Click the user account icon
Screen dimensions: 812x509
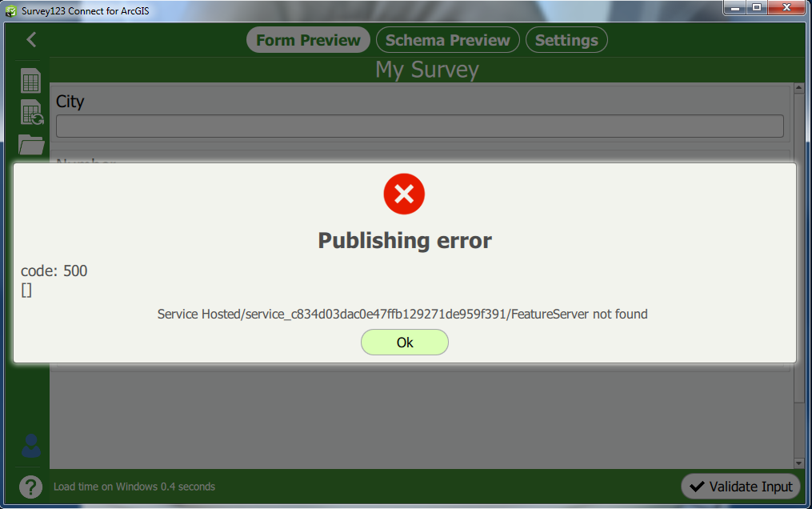pos(31,446)
